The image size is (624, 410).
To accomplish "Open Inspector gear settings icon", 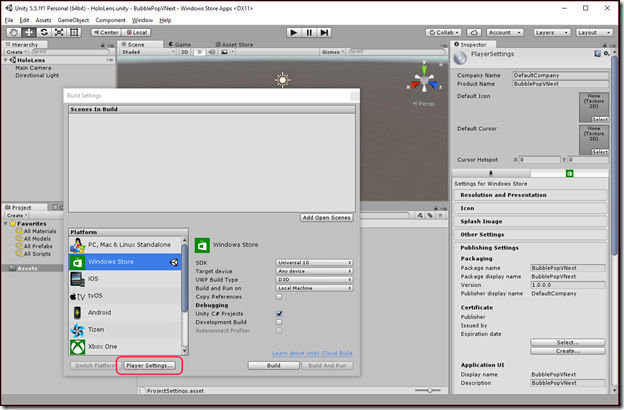I will click(606, 54).
